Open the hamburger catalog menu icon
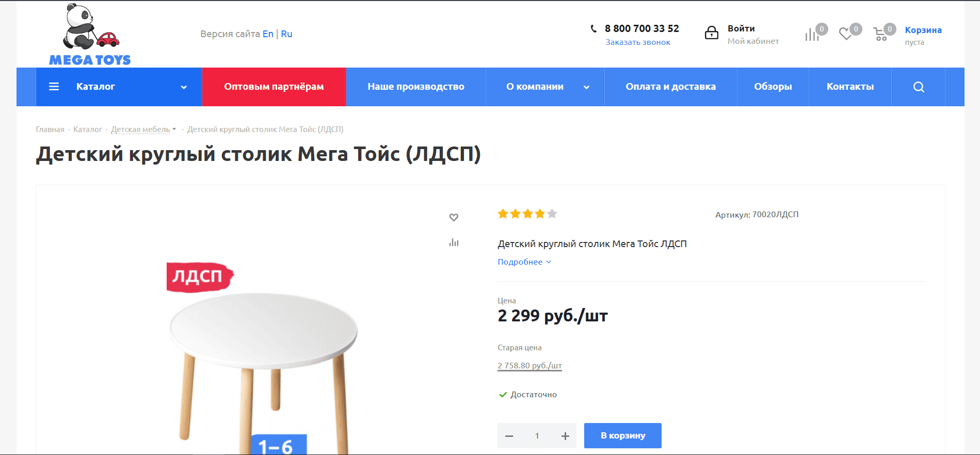The width and height of the screenshot is (980, 455). coord(54,87)
